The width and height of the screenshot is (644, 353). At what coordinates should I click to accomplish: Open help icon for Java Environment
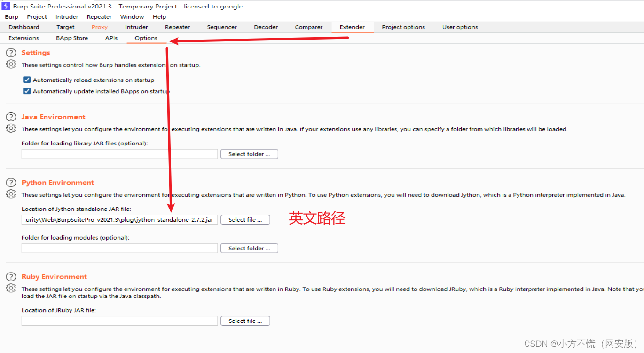click(x=11, y=117)
